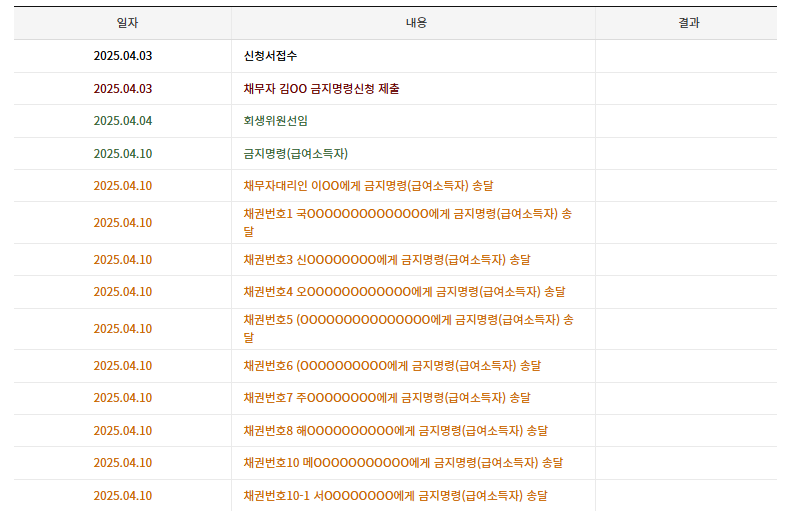Select the 채권번호10 메OOO 송달 entry
The height and width of the screenshot is (521, 791).
tap(403, 463)
